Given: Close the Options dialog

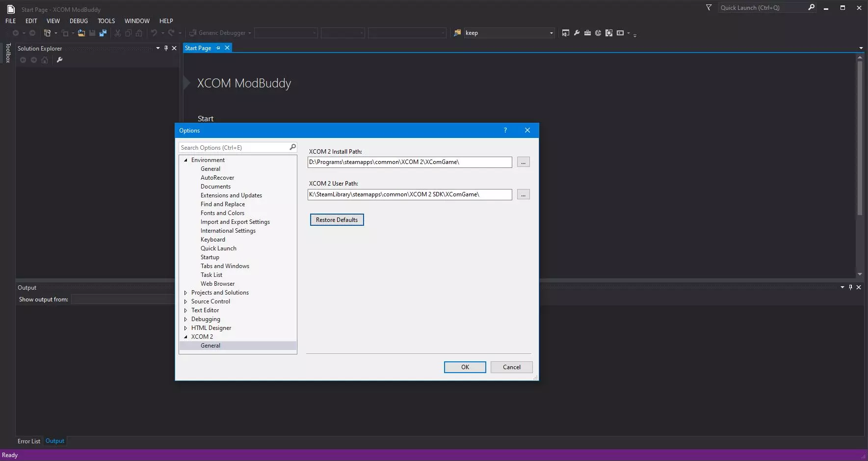Looking at the screenshot, I should coord(527,130).
